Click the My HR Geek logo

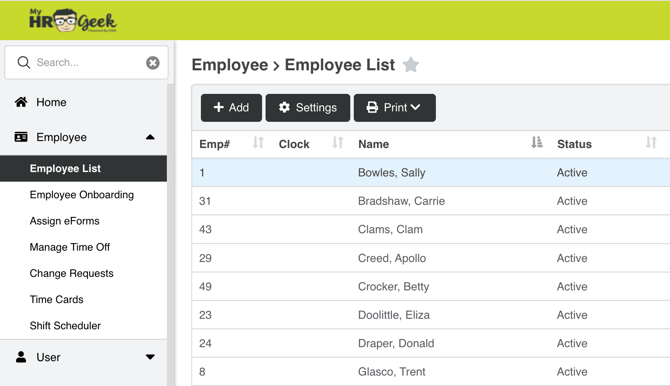point(73,21)
